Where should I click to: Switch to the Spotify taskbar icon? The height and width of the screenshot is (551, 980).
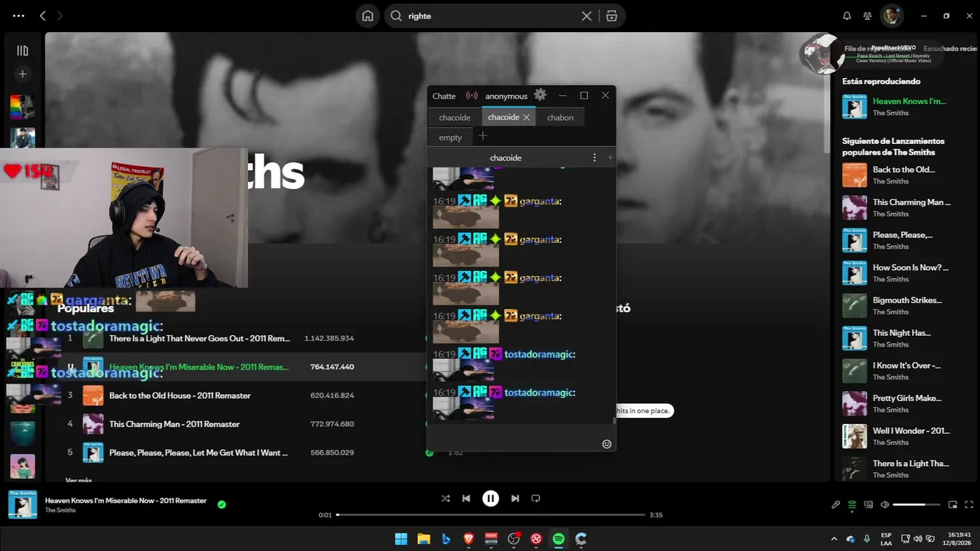click(x=558, y=539)
